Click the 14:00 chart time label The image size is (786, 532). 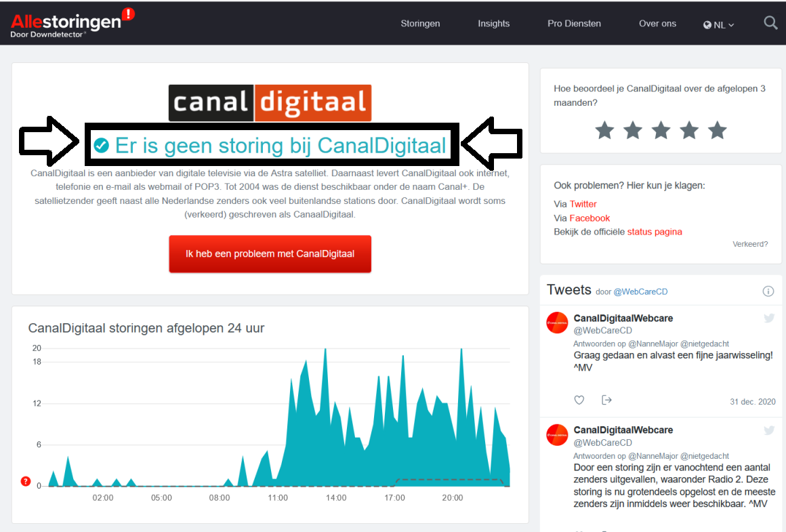pos(336,498)
